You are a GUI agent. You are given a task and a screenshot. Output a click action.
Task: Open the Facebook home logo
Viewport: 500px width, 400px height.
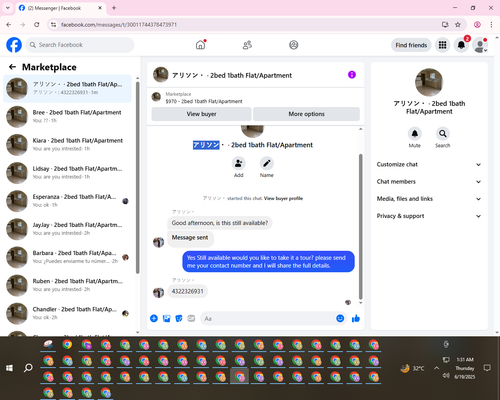click(x=14, y=45)
